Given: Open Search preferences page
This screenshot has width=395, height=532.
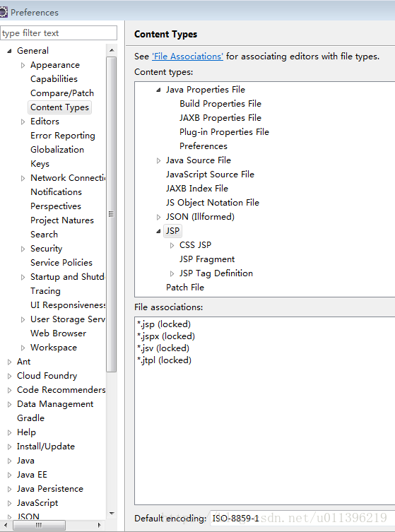Looking at the screenshot, I should (x=44, y=235).
